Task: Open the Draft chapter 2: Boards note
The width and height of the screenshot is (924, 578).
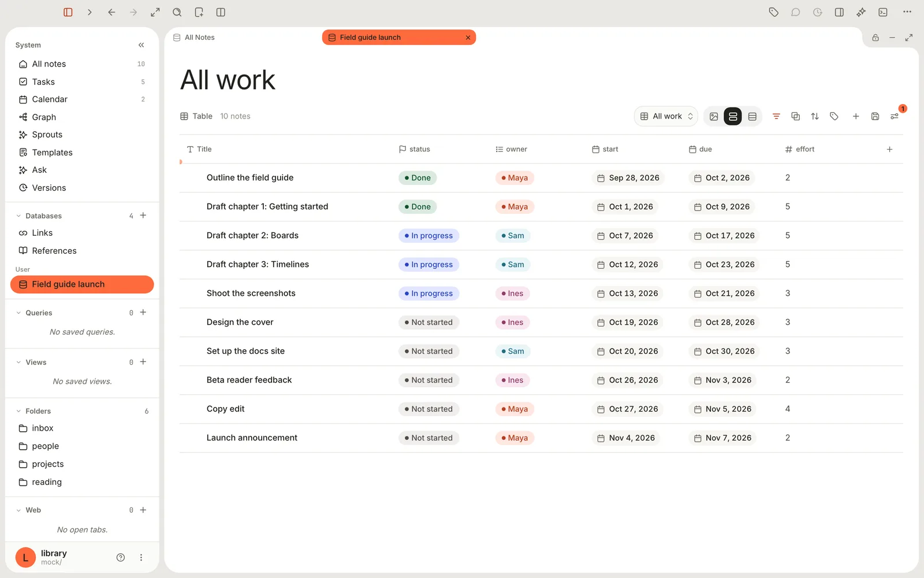Action: (252, 235)
